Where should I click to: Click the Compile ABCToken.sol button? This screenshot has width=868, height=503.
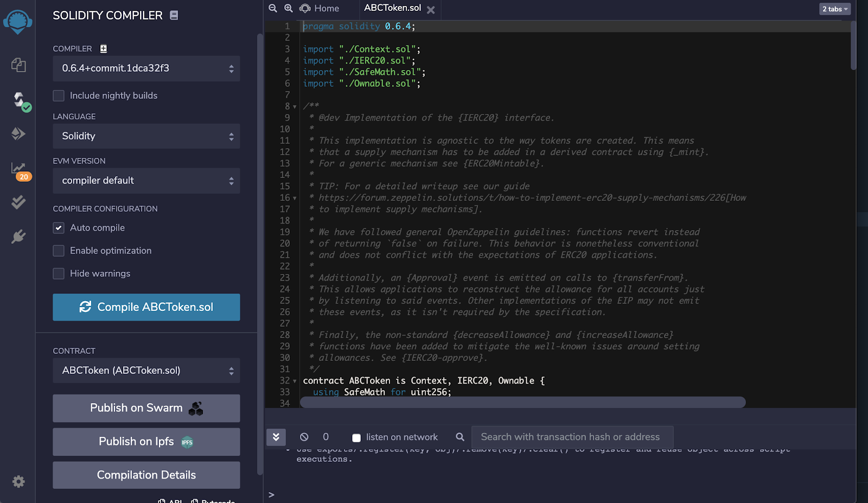coord(146,307)
